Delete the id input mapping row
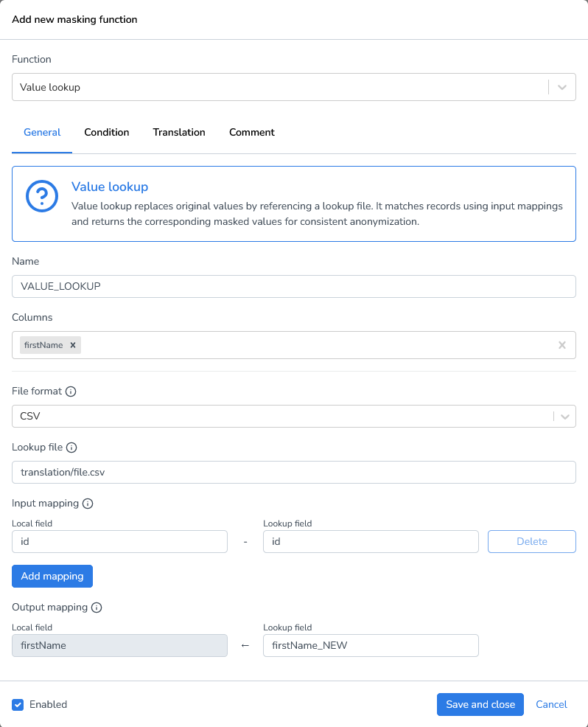 pos(531,541)
